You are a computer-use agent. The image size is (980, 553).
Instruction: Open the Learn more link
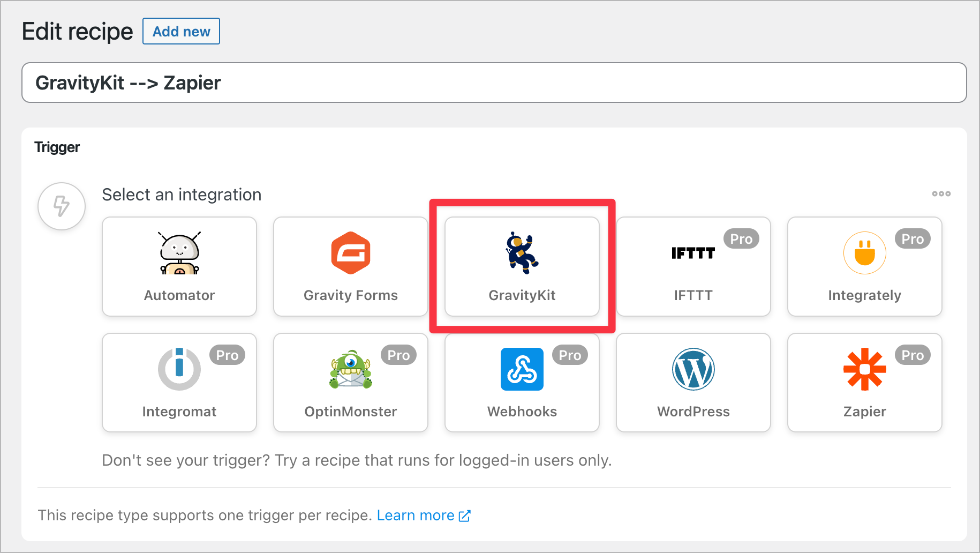pyautogui.click(x=417, y=515)
